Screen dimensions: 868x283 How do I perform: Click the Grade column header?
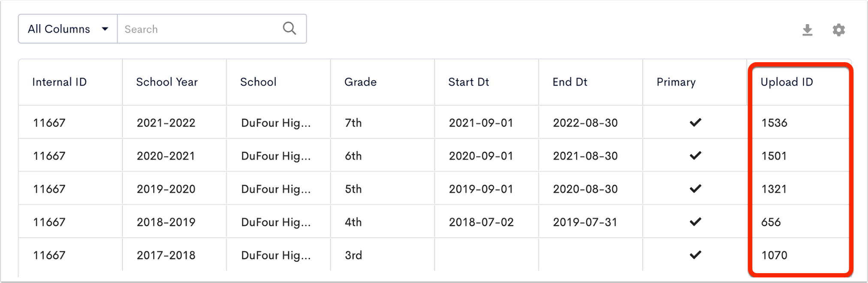click(360, 82)
